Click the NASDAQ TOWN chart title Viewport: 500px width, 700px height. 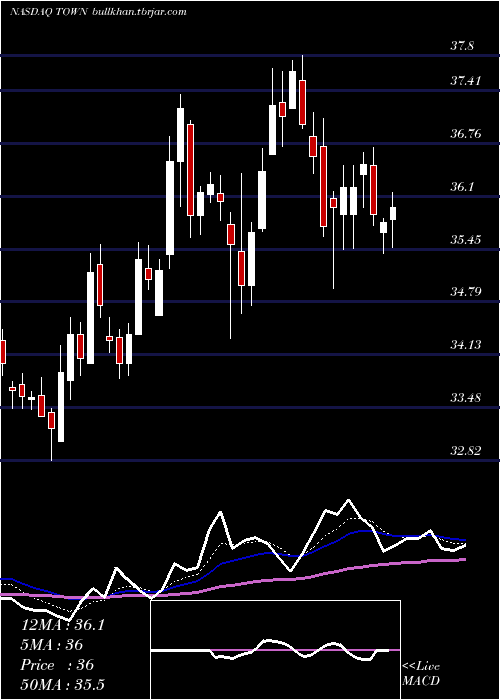(48, 12)
